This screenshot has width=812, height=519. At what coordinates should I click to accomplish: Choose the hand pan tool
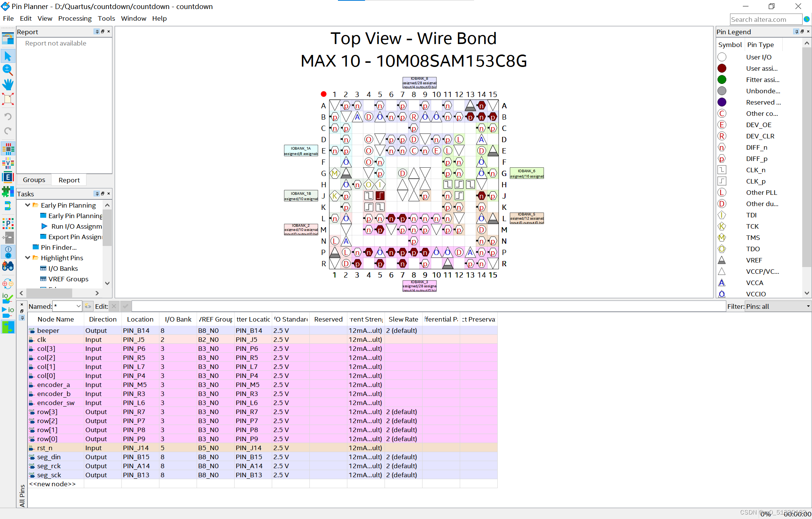(8, 84)
